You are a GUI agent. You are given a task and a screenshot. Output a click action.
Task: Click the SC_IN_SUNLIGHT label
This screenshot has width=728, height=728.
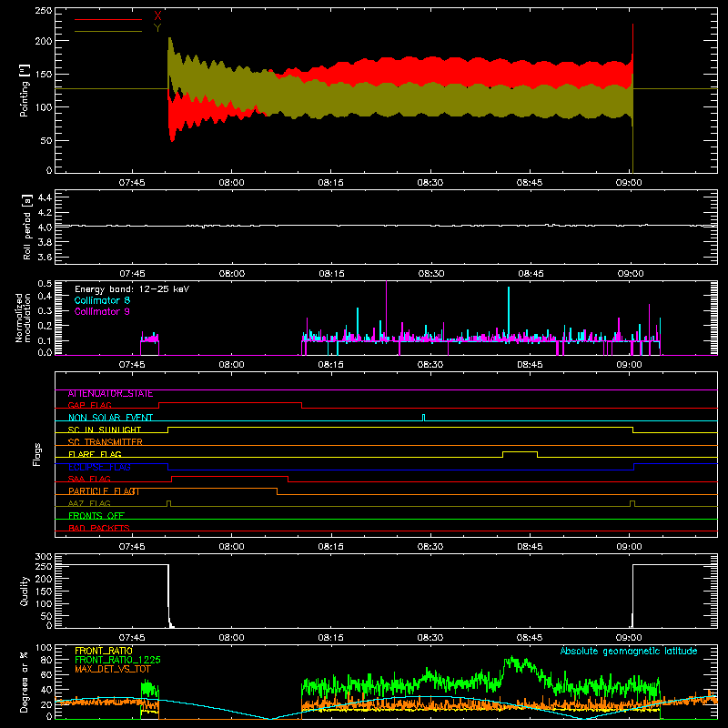click(105, 430)
